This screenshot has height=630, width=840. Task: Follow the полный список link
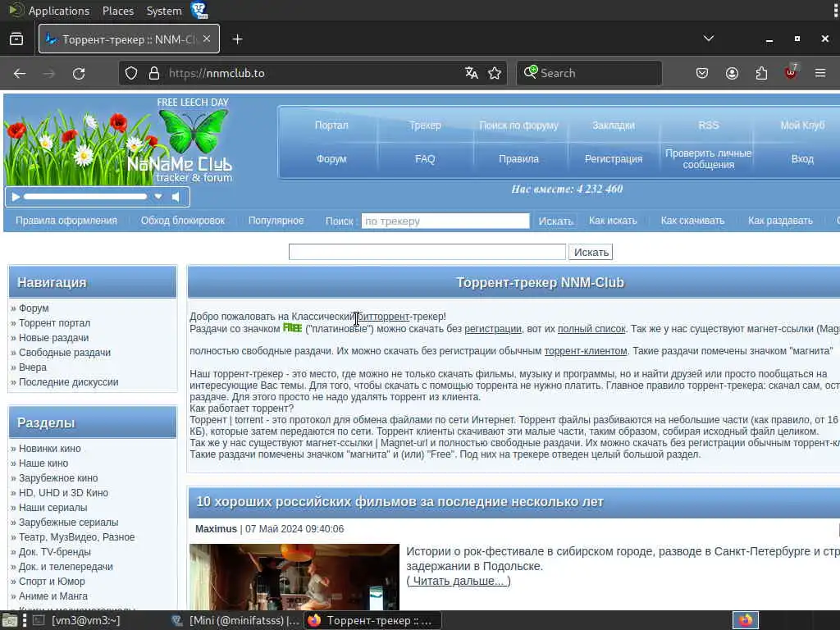591,329
